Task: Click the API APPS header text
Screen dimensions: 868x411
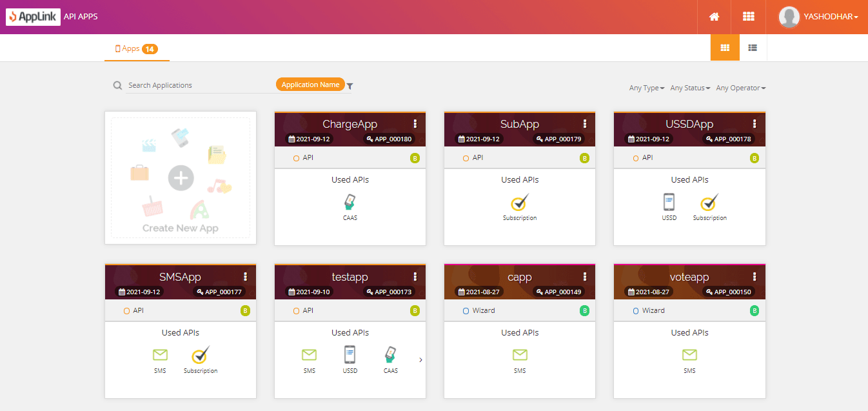Action: pos(81,17)
